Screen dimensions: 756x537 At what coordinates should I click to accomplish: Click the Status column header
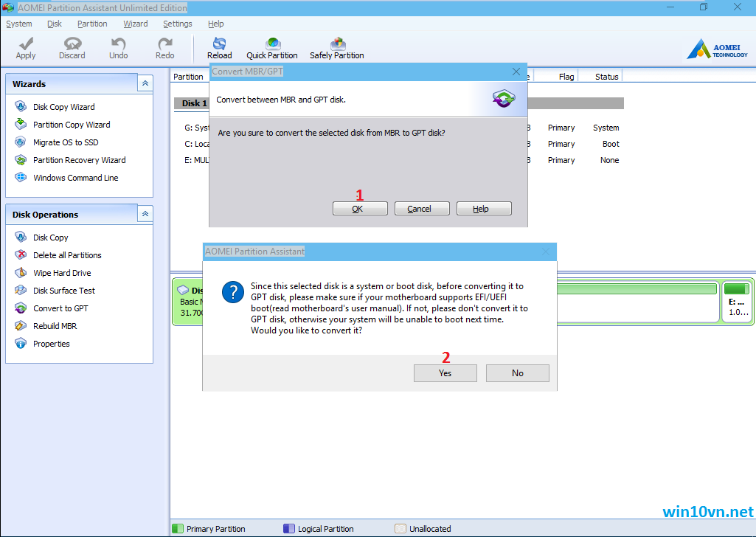tap(606, 77)
